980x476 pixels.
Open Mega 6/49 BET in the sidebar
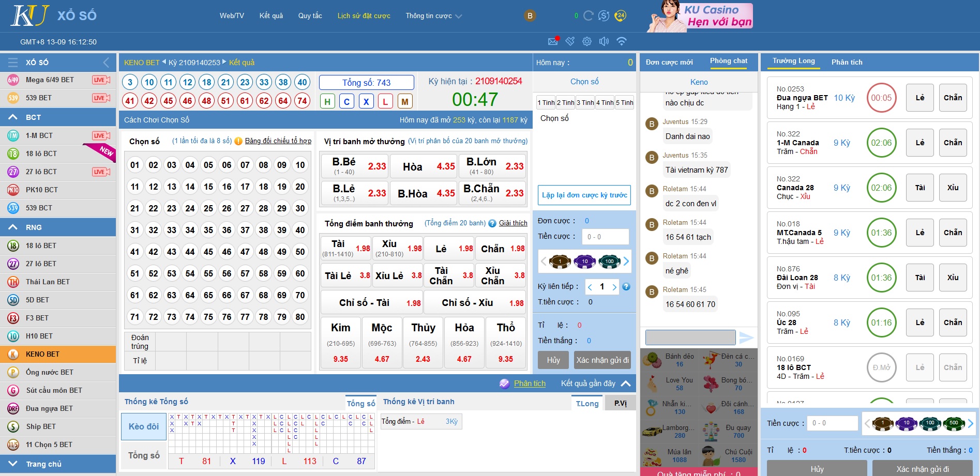click(x=58, y=80)
